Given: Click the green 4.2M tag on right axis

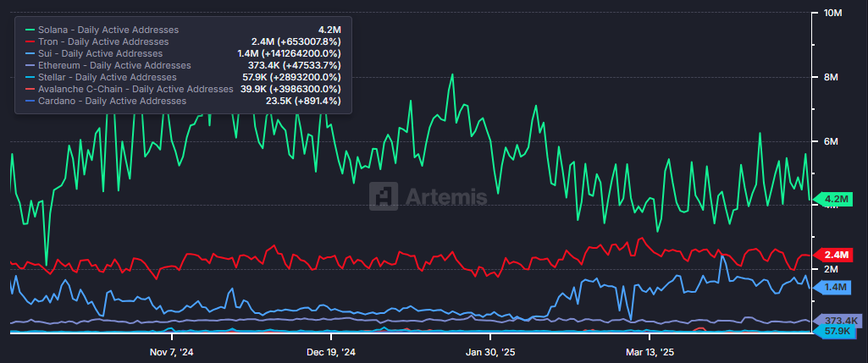Looking at the screenshot, I should [x=835, y=200].
